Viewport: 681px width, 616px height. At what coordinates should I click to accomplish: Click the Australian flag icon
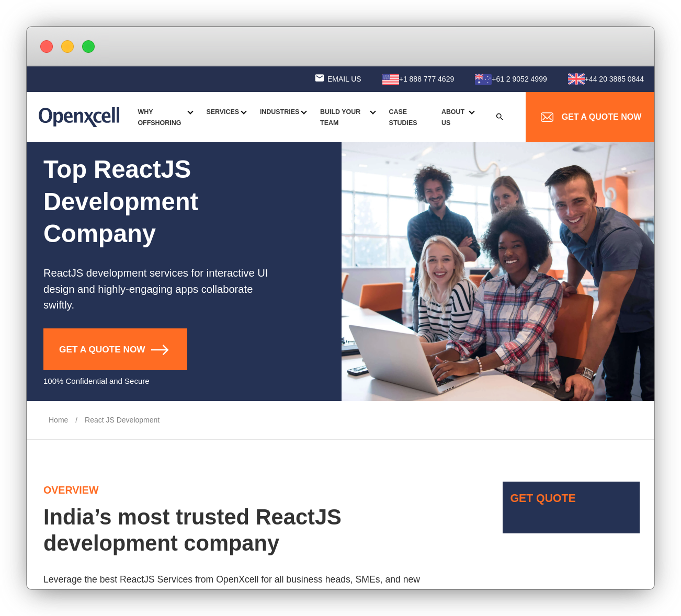point(483,79)
